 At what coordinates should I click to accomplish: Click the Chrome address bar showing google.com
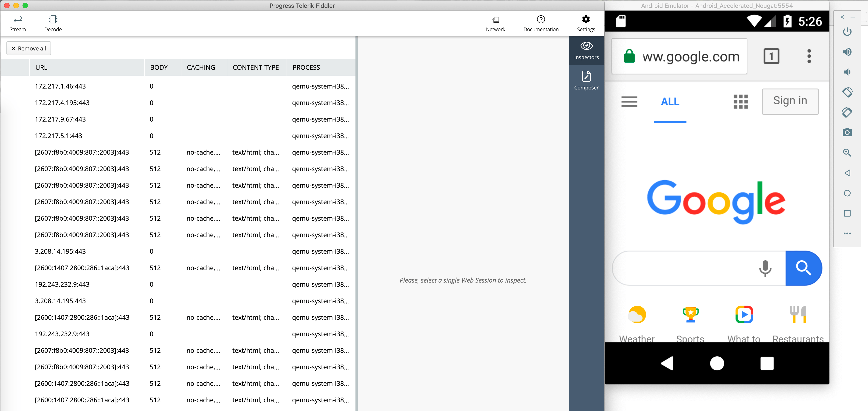[679, 56]
